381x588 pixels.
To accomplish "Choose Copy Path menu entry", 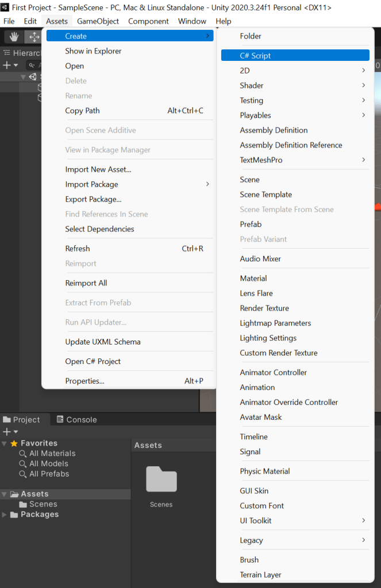I will pyautogui.click(x=130, y=111).
